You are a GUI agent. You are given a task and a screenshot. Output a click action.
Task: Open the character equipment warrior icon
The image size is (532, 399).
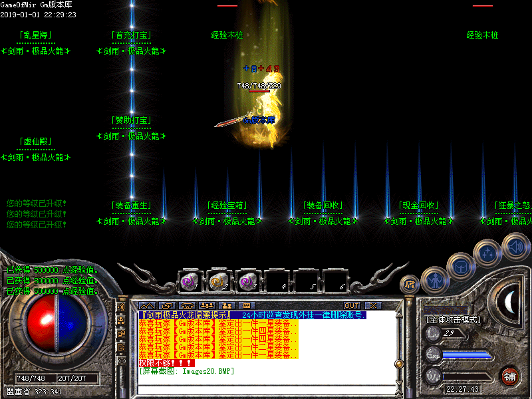click(x=435, y=281)
